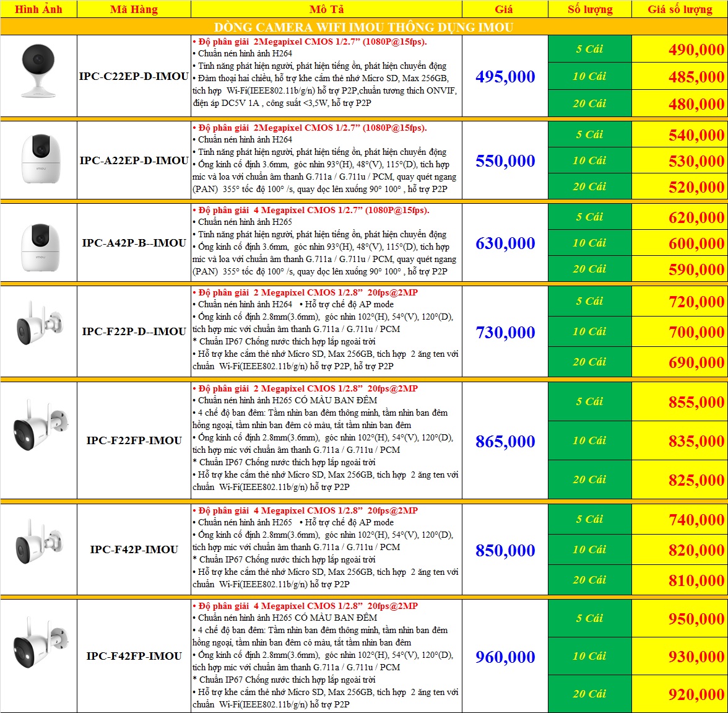Screen dimensions: 728x713
Task: Click product code "IPC-A22EP-D-IMOU"
Action: pos(134,160)
